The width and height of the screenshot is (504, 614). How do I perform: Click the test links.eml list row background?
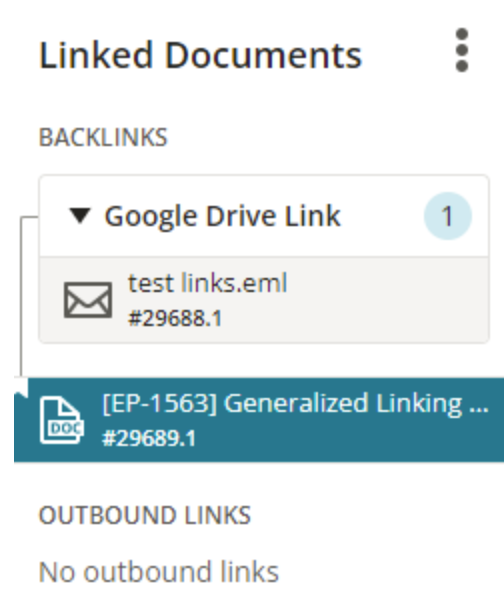pyautogui.click(x=264, y=300)
